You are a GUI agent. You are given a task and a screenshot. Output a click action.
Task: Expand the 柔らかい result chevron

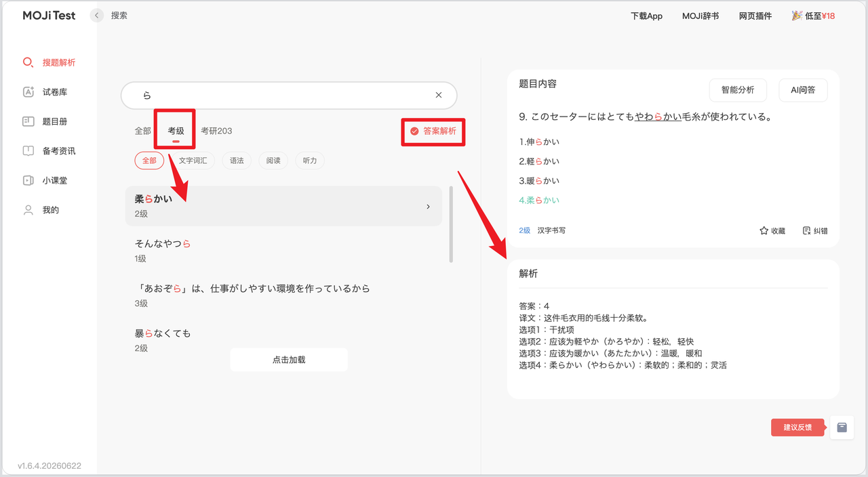point(428,207)
